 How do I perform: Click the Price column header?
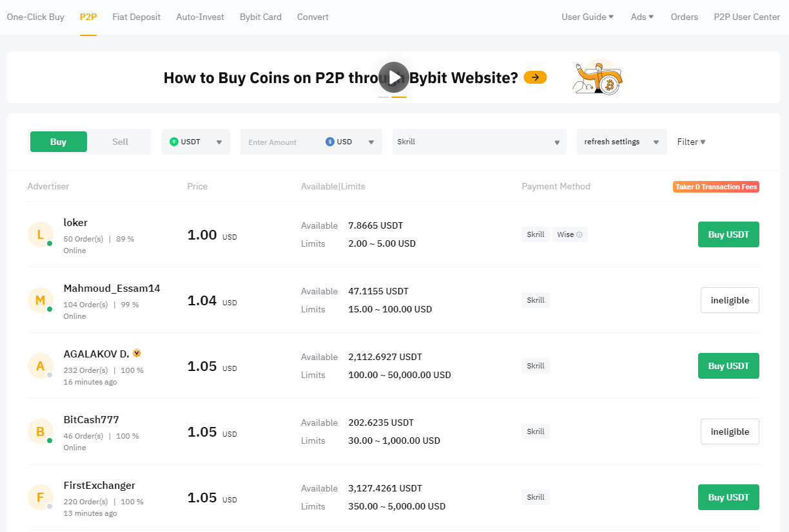tap(197, 187)
